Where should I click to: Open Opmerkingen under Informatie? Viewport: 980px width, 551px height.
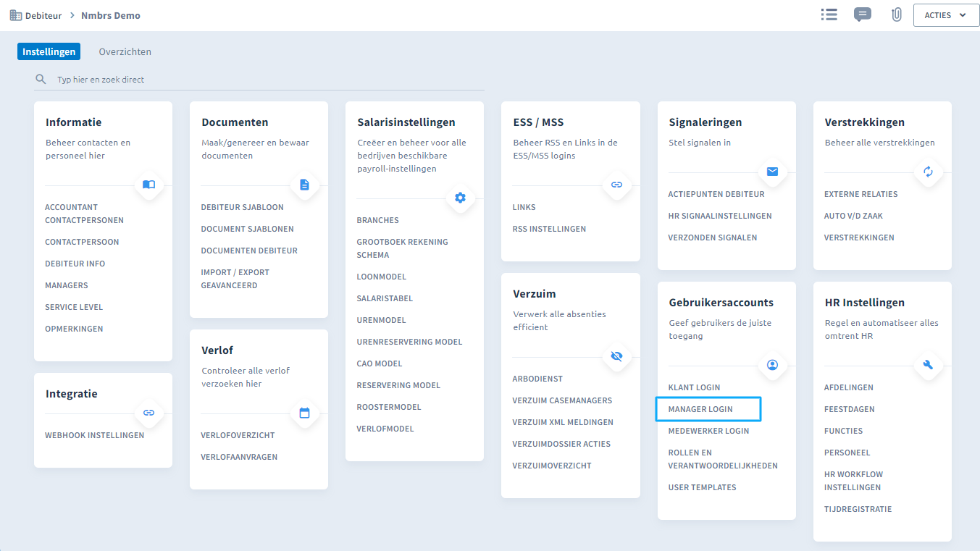[x=74, y=329]
